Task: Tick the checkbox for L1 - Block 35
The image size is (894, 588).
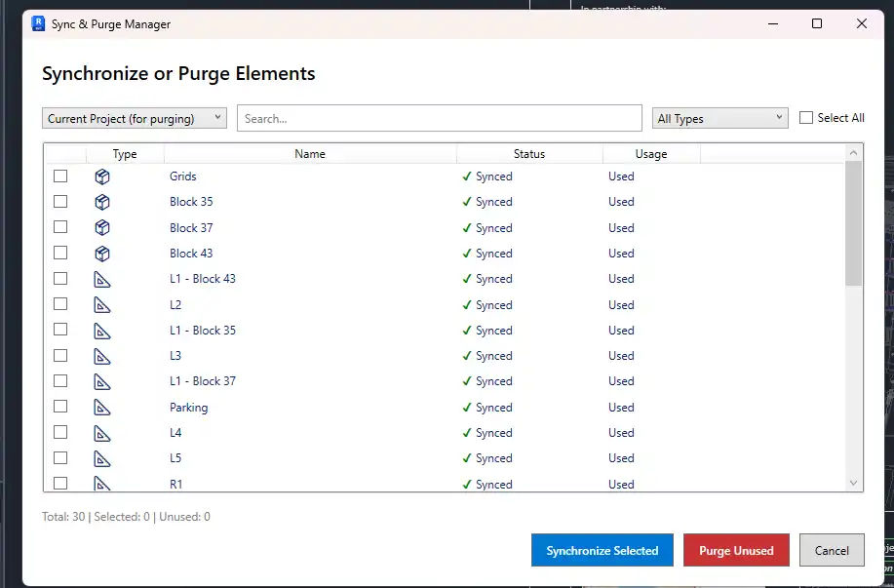Action: 60,330
